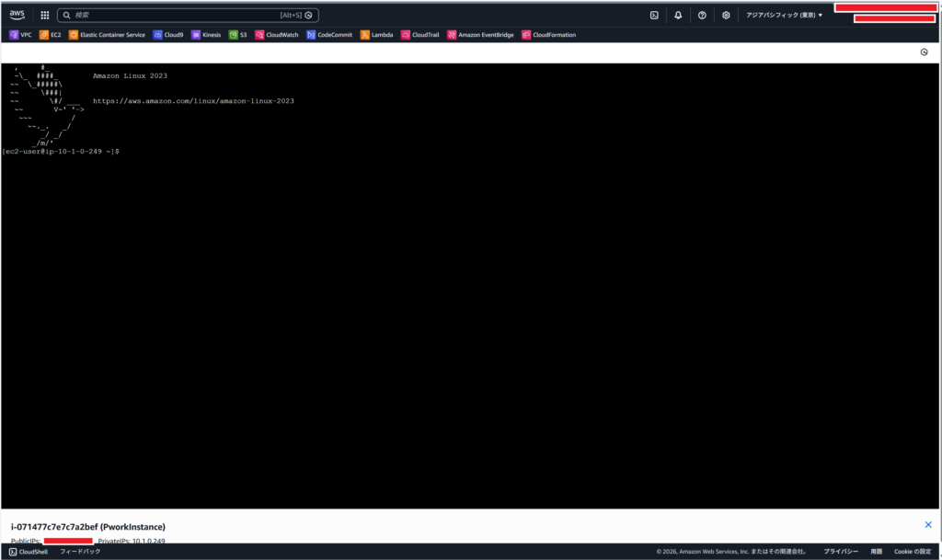Open Elastic Container Service shortcut
The image size is (942, 560).
(107, 35)
